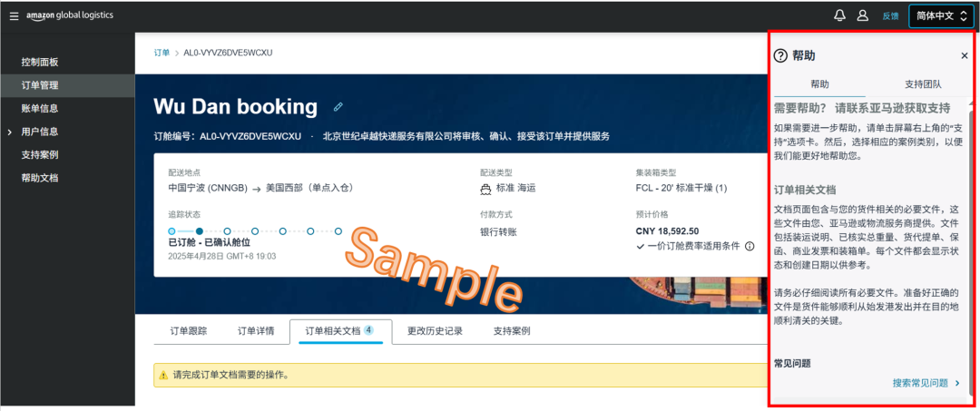Switch to the 订单详情 tab
Viewport: 980px width, 411px height.
(256, 331)
